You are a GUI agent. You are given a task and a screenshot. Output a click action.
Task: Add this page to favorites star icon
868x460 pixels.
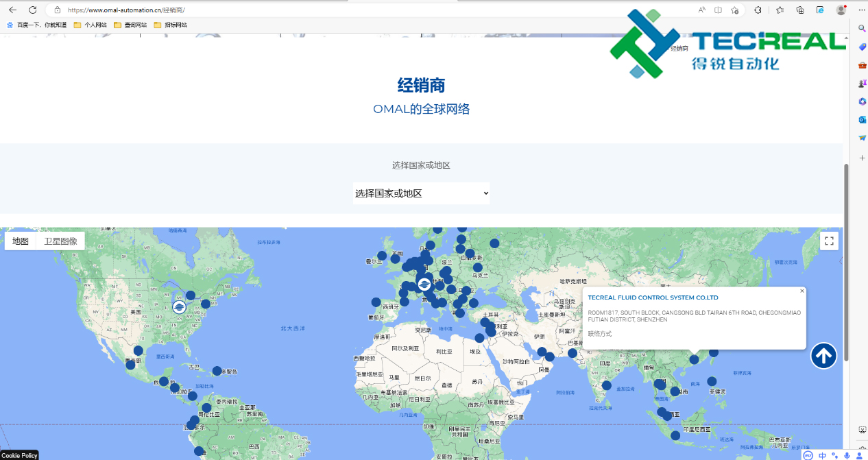[734, 10]
